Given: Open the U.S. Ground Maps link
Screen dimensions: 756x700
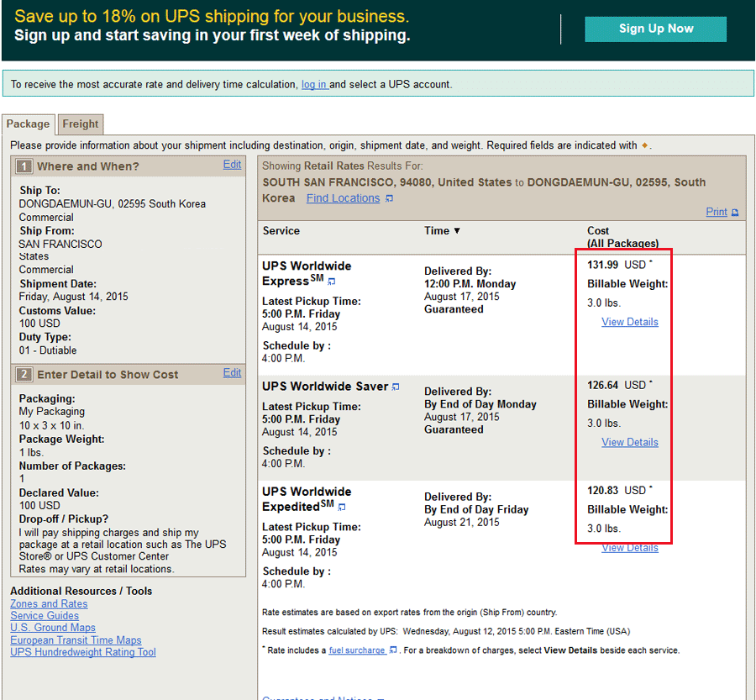Looking at the screenshot, I should [x=53, y=628].
